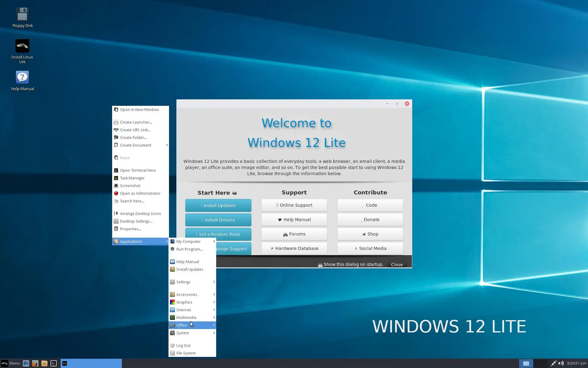Open the home folder taskbar icon
The width and height of the screenshot is (588, 368).
(x=44, y=363)
